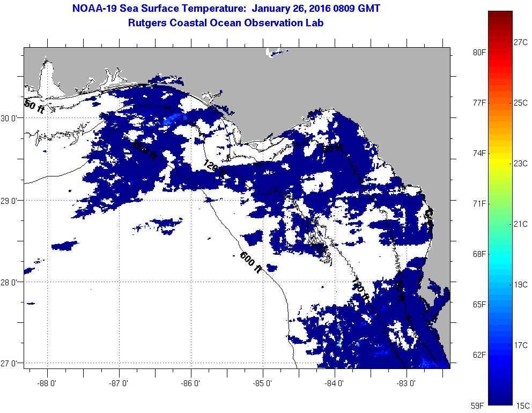Screen dimensions: 532x413
Task: Click the 27C label on the colorbar
Action: 521,42
